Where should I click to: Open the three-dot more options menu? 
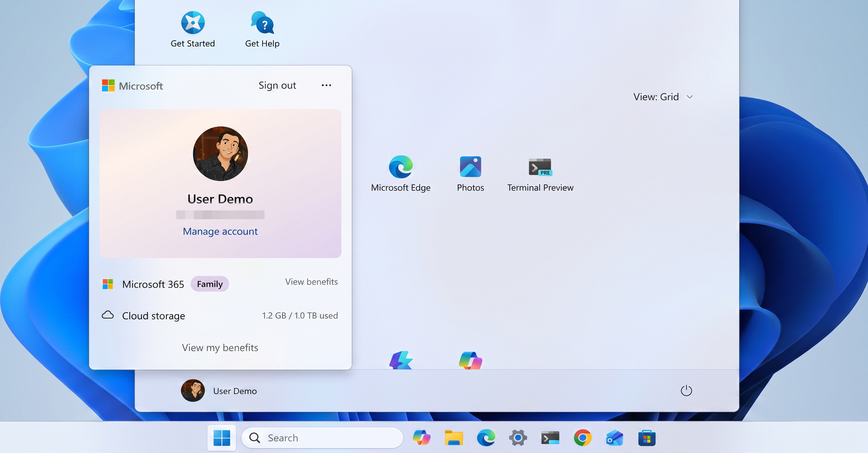pos(326,85)
